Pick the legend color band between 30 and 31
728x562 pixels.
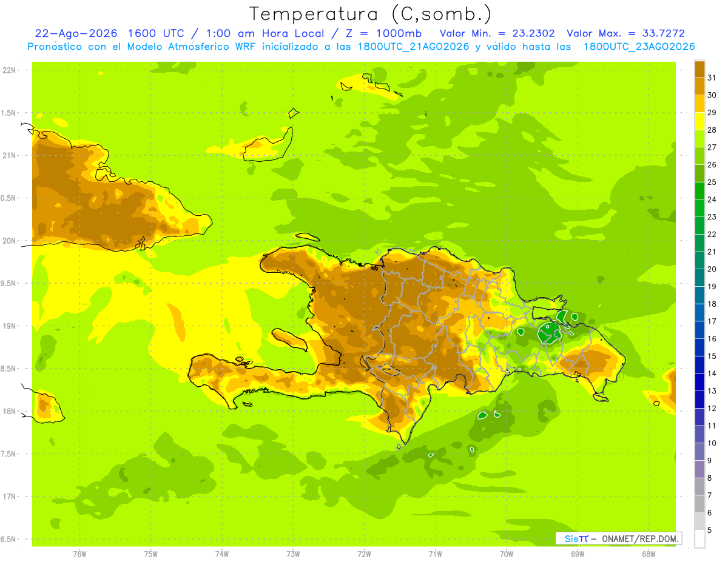click(699, 87)
